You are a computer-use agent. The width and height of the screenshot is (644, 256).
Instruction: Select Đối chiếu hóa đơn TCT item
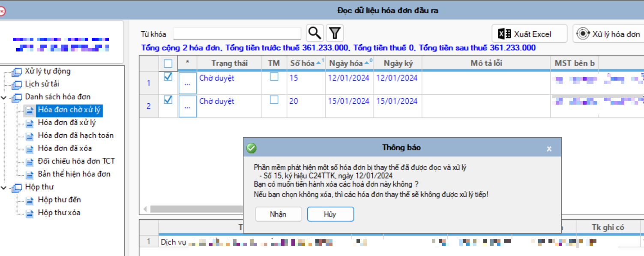click(76, 161)
